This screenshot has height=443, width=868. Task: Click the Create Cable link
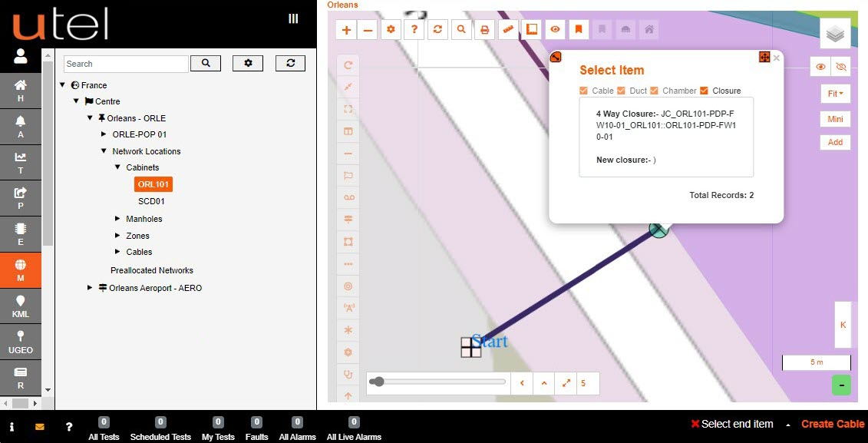click(833, 424)
